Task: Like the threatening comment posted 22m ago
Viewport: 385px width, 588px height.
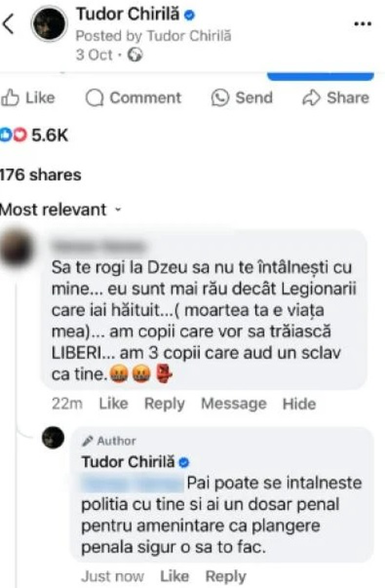Action: (x=114, y=404)
